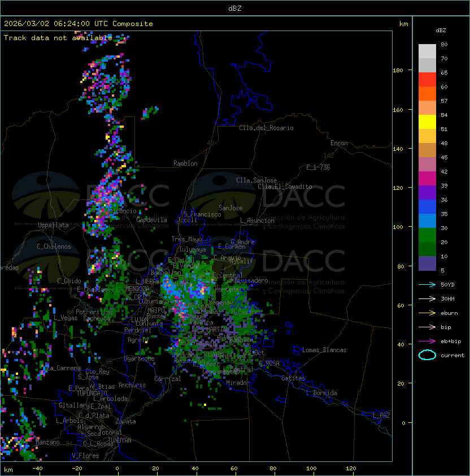Click the 'TUPUNGATO' place label
Viewport: 470px width, 476px height.
(x=92, y=393)
